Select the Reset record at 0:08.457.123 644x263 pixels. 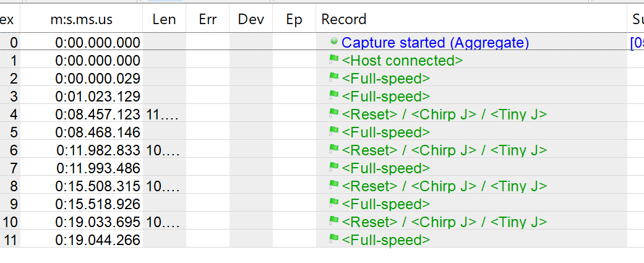[x=444, y=114]
